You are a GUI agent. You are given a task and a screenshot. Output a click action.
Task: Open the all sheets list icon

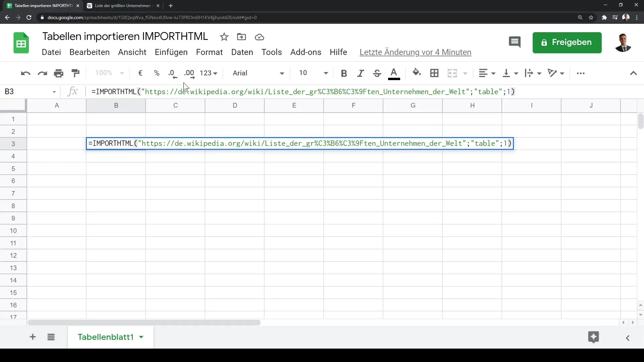[x=51, y=337]
